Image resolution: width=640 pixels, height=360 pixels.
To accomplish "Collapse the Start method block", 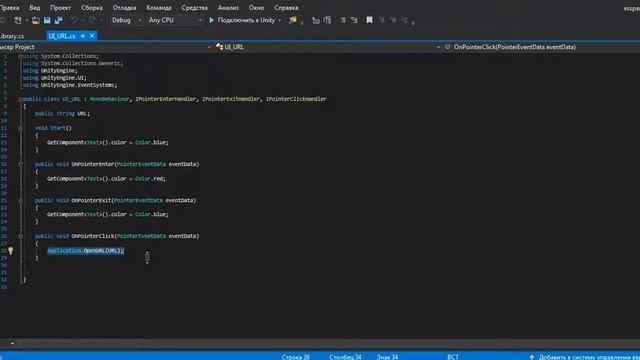I will 20,128.
